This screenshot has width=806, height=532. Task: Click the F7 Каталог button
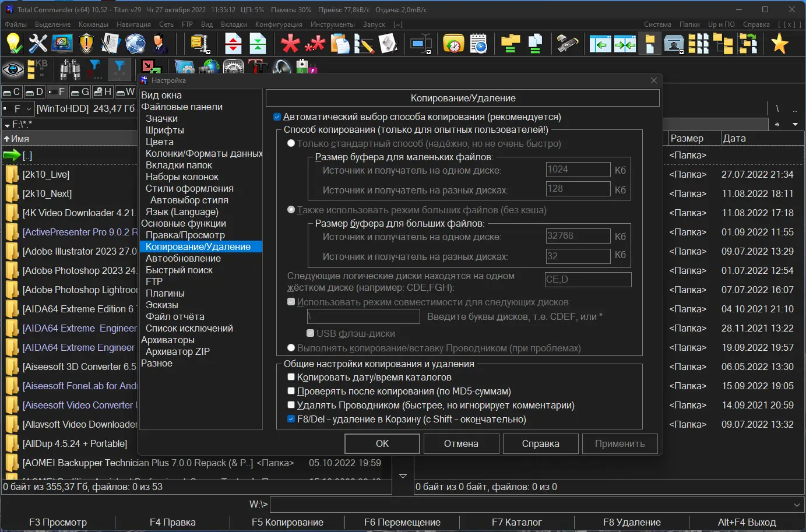[x=517, y=522]
